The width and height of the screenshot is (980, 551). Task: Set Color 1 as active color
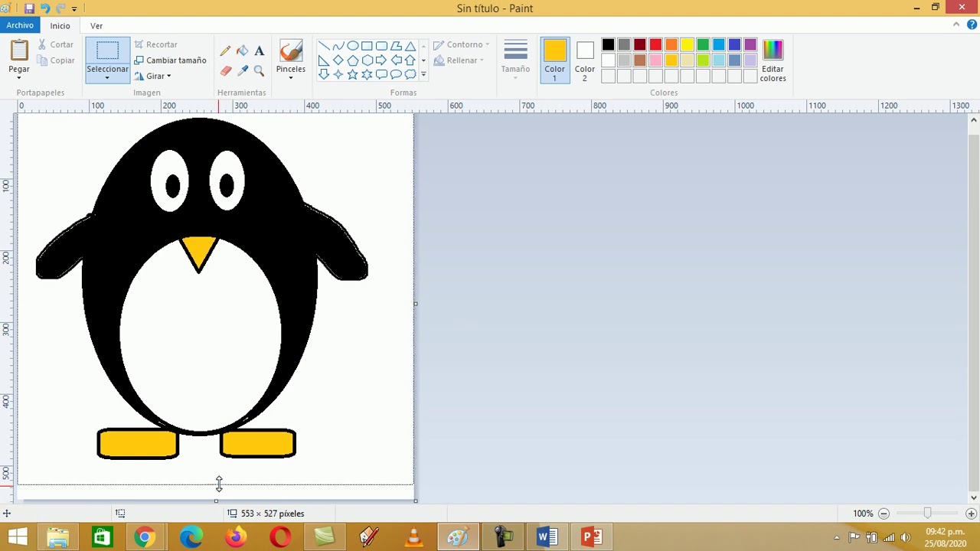[554, 60]
